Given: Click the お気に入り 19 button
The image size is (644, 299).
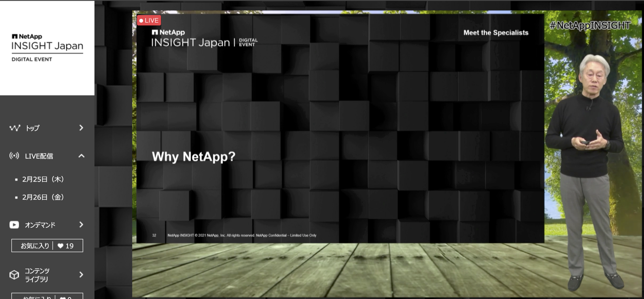Looking at the screenshot, I should click(x=47, y=246).
